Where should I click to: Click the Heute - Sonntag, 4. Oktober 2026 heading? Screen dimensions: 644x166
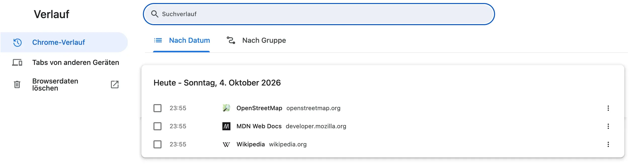(217, 83)
